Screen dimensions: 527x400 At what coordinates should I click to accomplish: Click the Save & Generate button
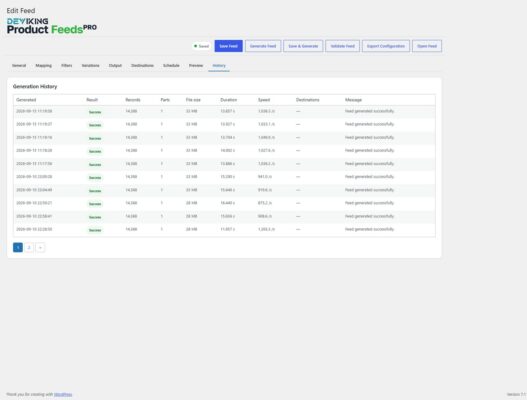(303, 46)
